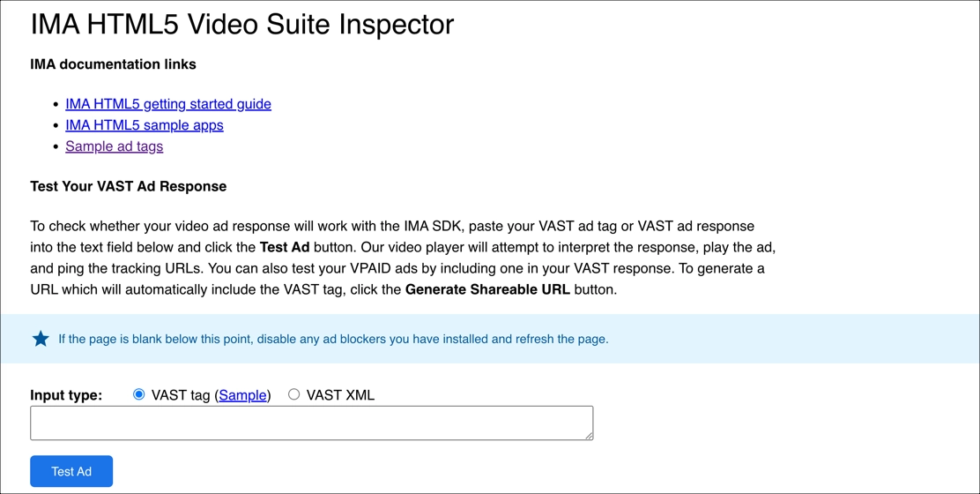Click the VAST XML label text

point(340,395)
